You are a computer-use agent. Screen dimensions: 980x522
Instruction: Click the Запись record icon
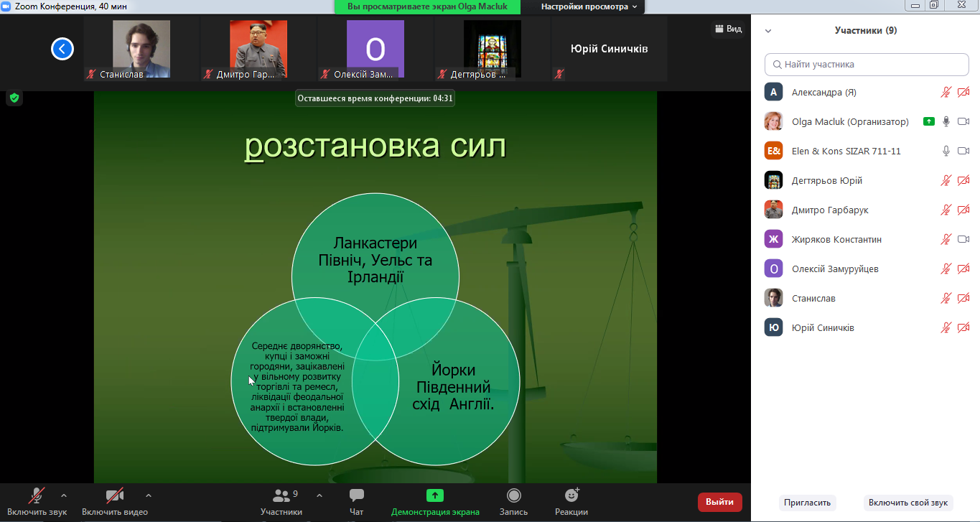(x=513, y=496)
